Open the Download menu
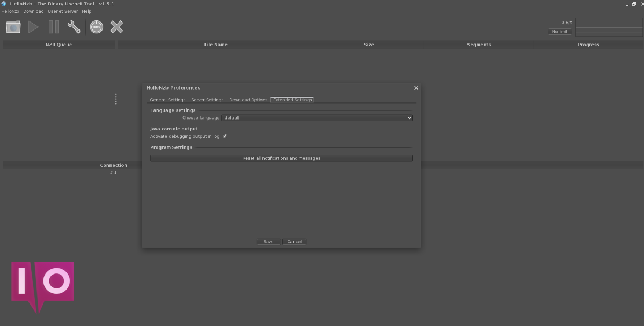 (33, 11)
